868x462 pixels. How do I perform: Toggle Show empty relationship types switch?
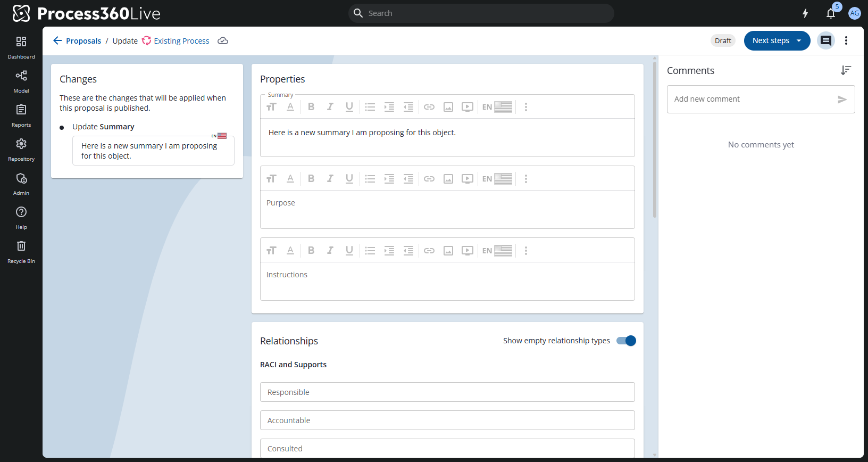[x=626, y=341]
